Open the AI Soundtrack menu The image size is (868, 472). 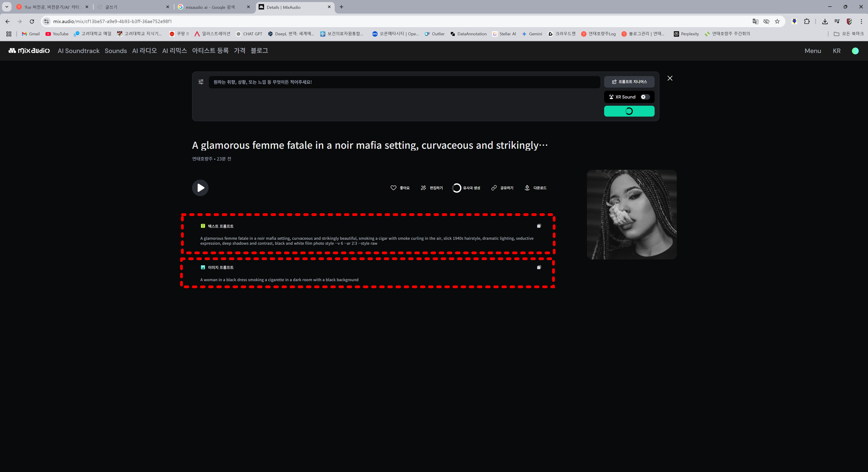point(79,51)
